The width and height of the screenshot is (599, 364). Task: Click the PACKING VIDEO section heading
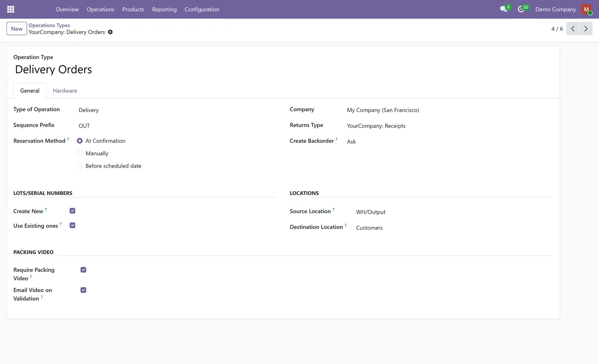click(33, 252)
